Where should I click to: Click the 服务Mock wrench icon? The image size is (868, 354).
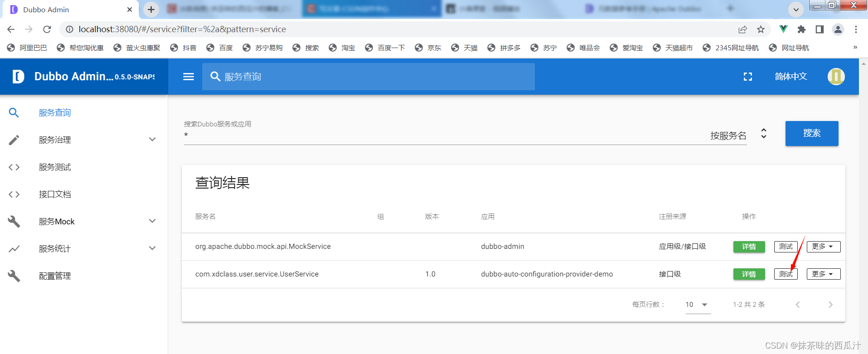pos(14,222)
